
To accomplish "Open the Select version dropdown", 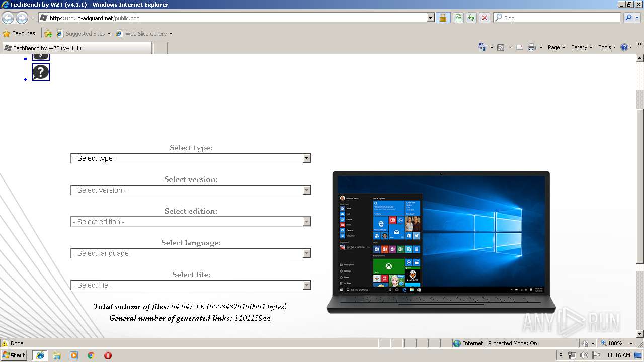I will [x=191, y=190].
